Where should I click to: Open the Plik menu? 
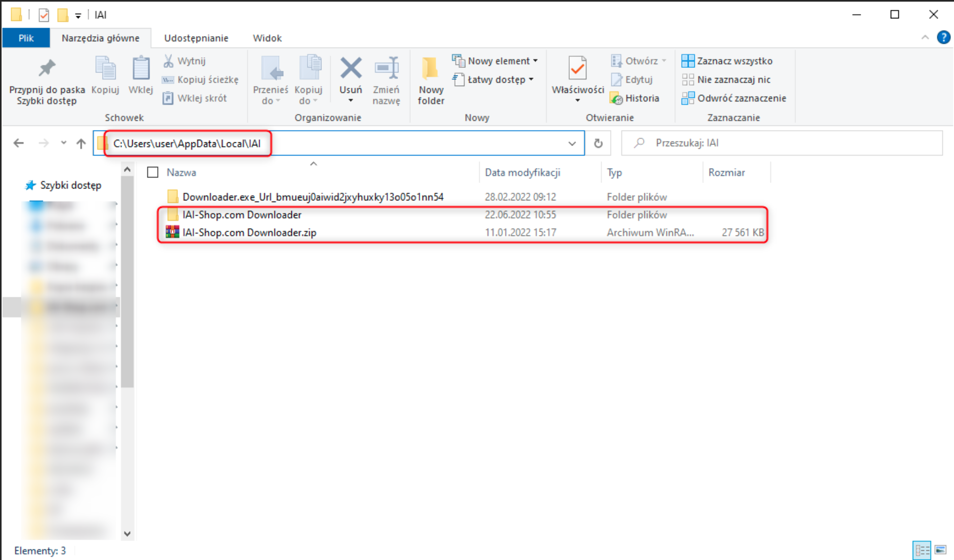[26, 38]
